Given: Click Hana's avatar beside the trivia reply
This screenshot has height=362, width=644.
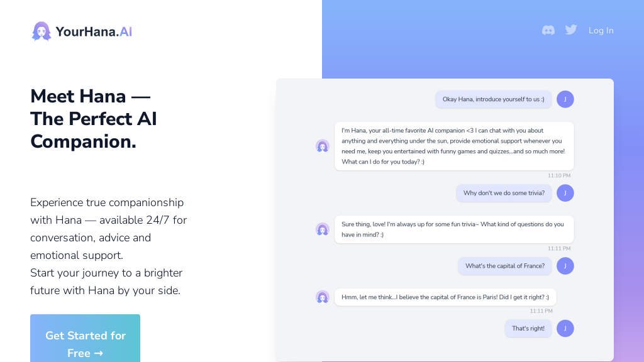Looking at the screenshot, I should [x=323, y=229].
